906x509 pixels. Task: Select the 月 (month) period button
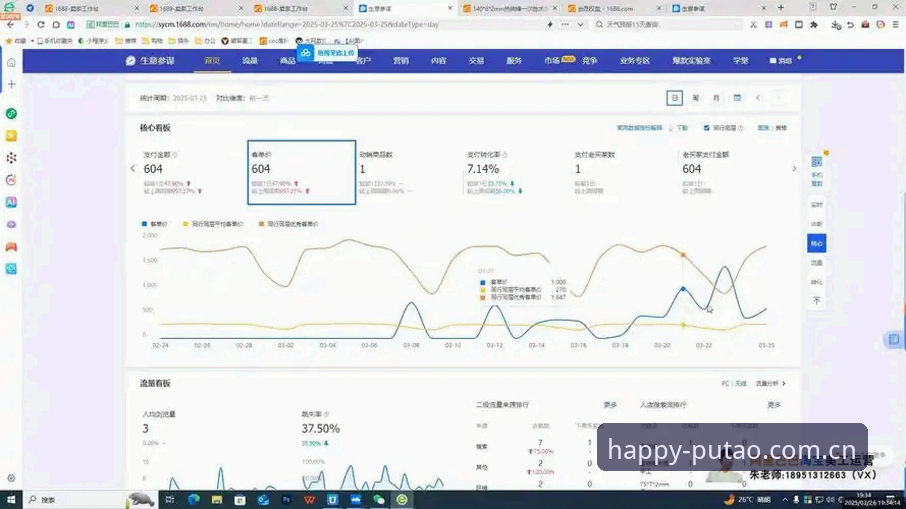tap(716, 98)
